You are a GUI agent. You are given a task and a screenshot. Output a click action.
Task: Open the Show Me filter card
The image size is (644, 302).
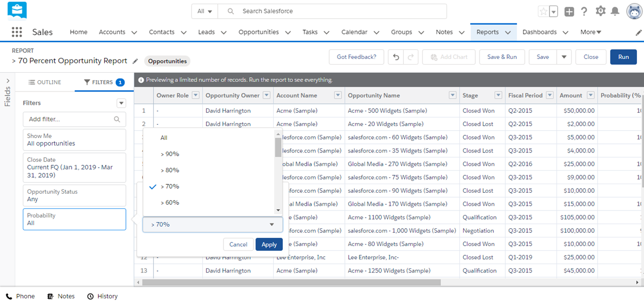click(x=74, y=140)
